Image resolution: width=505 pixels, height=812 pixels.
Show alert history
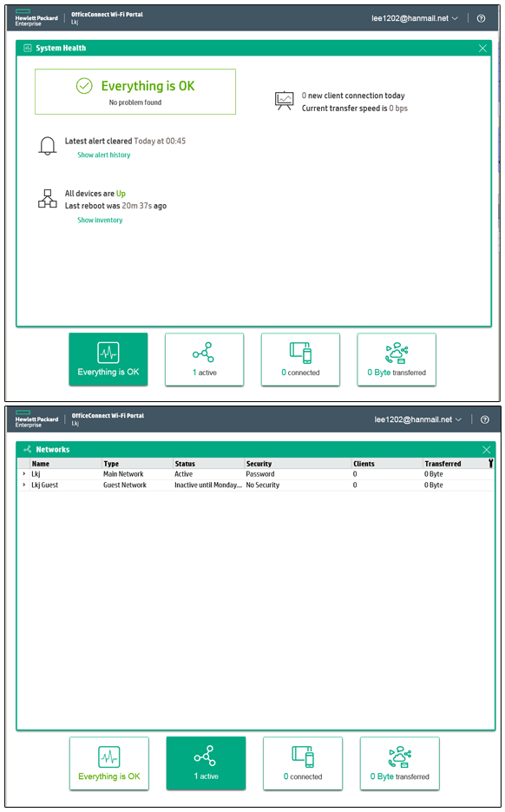point(104,155)
